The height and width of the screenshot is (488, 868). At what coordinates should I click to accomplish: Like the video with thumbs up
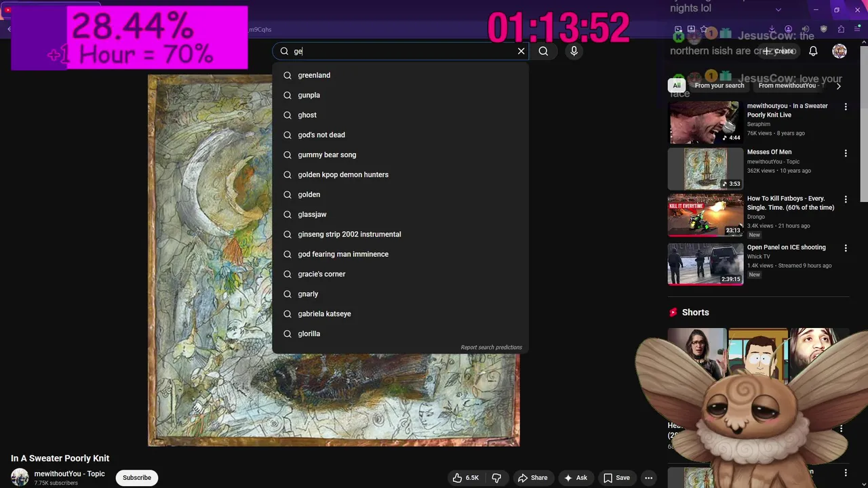coord(465,478)
